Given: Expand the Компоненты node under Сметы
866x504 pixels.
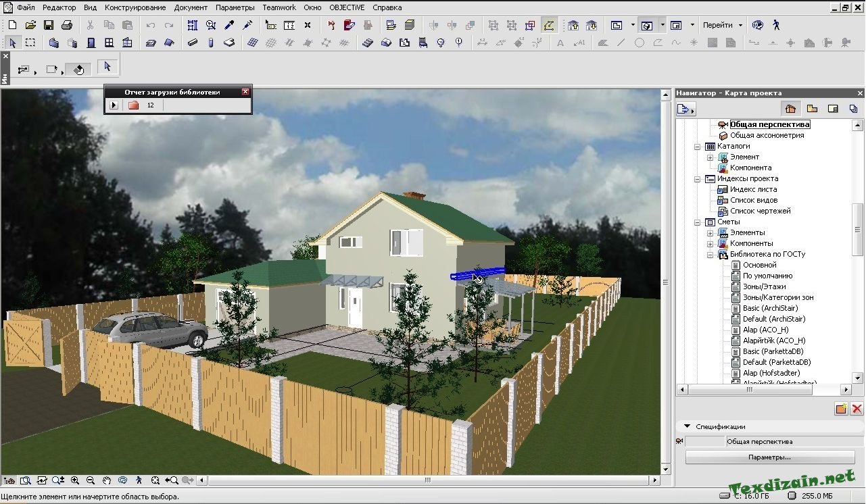Looking at the screenshot, I should click(710, 243).
